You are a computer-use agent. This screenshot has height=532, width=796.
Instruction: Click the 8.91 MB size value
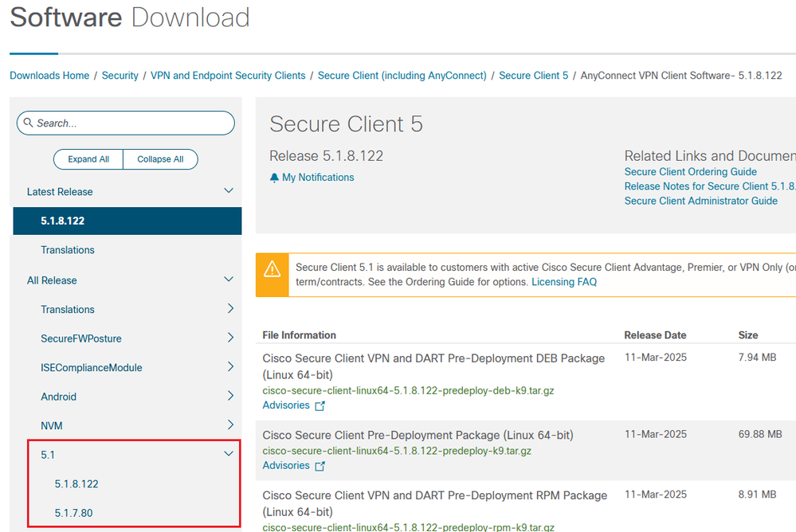click(x=757, y=495)
